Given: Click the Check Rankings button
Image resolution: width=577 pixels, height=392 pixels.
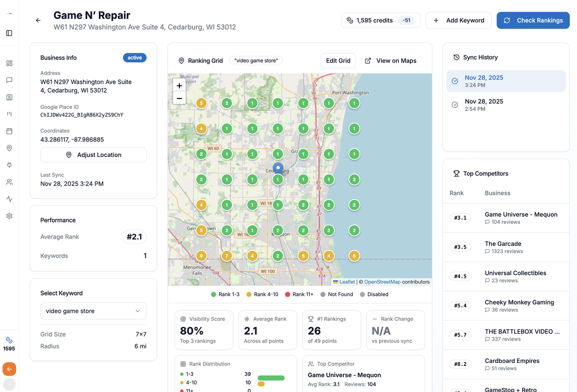Looking at the screenshot, I should [x=533, y=20].
